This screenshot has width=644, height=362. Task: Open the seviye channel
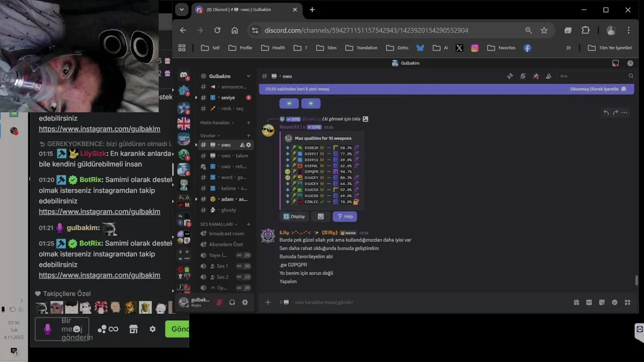click(224, 98)
